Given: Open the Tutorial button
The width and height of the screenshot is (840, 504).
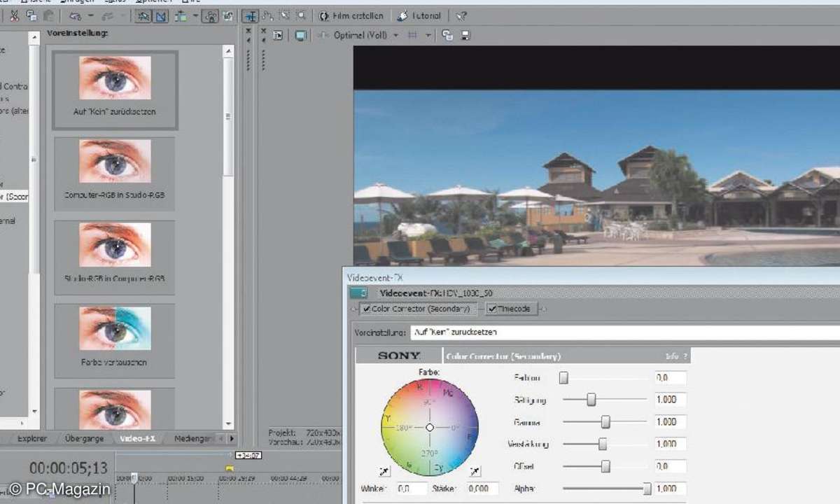Looking at the screenshot, I should [x=419, y=15].
